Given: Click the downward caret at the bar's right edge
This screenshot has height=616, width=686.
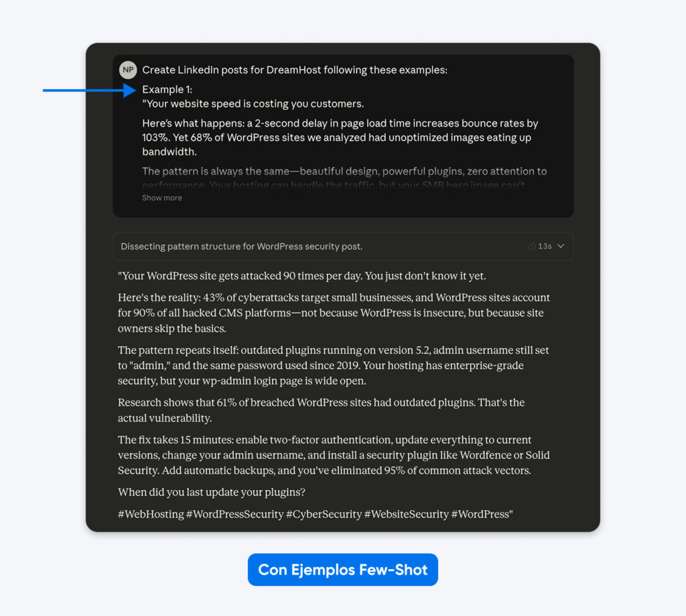Looking at the screenshot, I should pos(561,246).
